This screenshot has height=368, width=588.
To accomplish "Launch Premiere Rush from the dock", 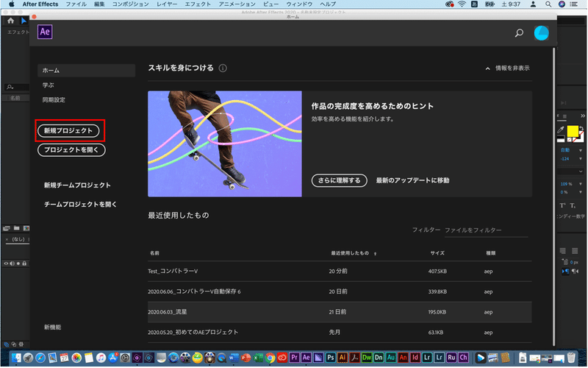I will coord(451,358).
